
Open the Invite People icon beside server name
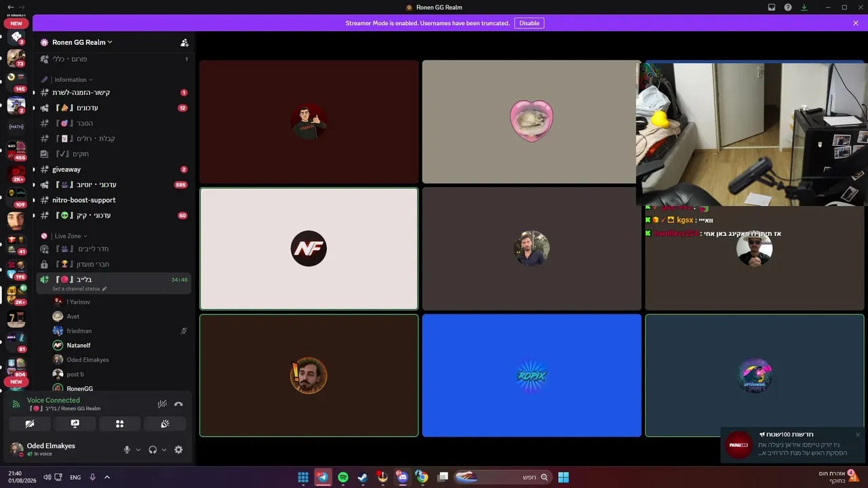coord(184,42)
